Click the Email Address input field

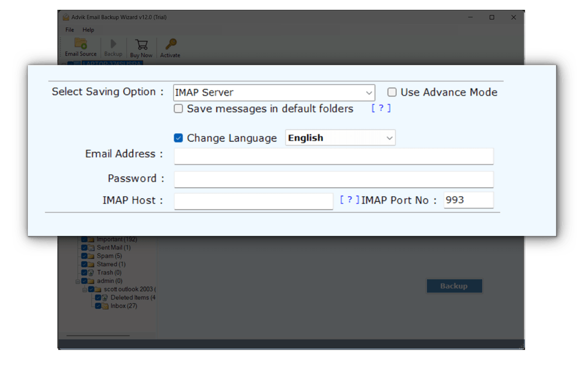(334, 156)
